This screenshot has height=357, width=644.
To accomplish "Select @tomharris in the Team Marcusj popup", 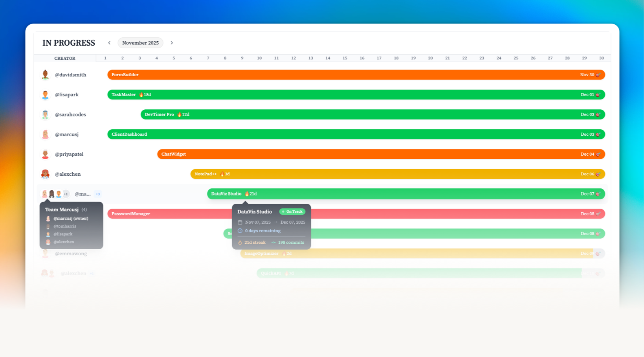I will (x=65, y=226).
